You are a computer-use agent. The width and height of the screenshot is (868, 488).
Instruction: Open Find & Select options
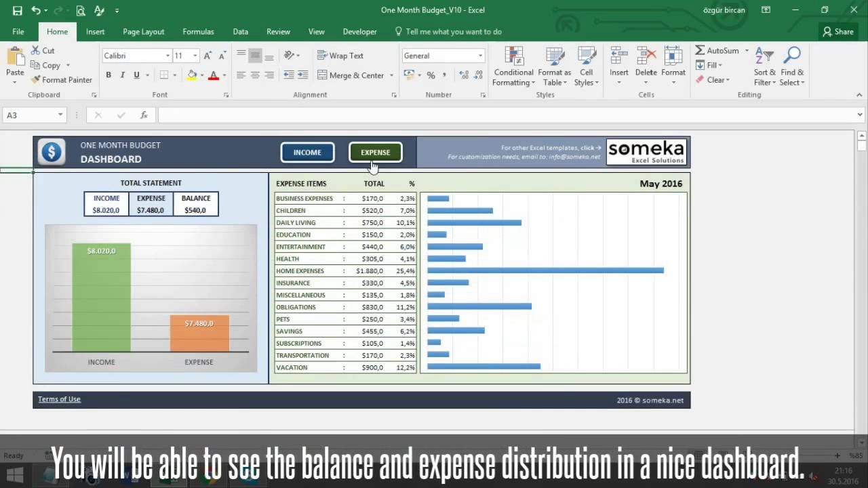(x=792, y=66)
